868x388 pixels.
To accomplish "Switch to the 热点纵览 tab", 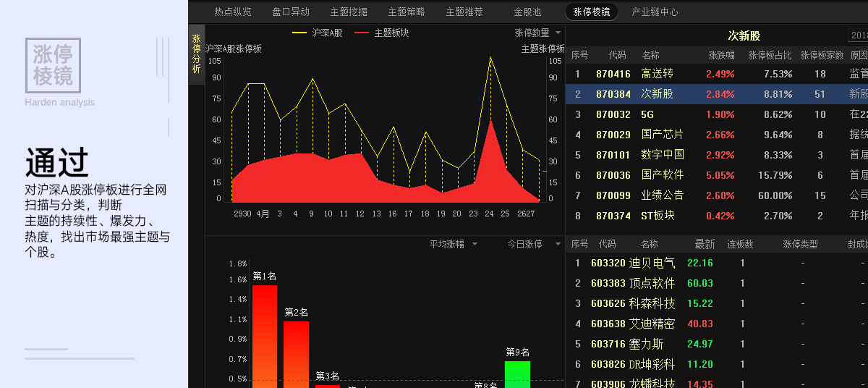I will (233, 12).
